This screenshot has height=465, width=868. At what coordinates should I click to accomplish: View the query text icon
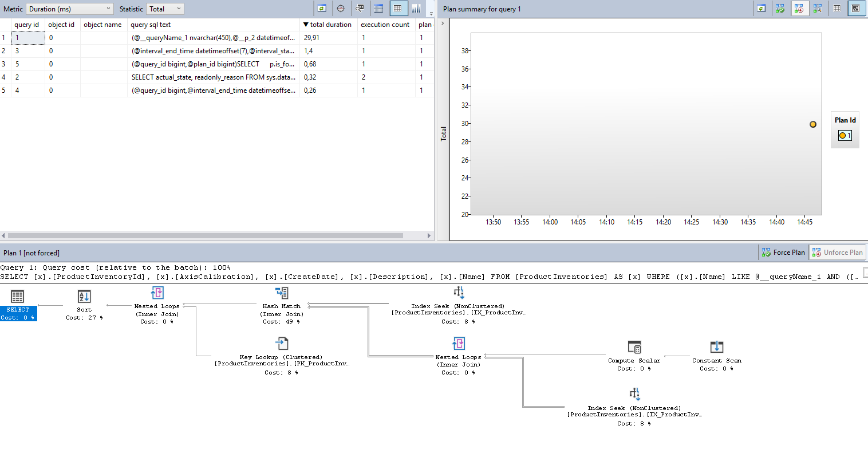(360, 9)
